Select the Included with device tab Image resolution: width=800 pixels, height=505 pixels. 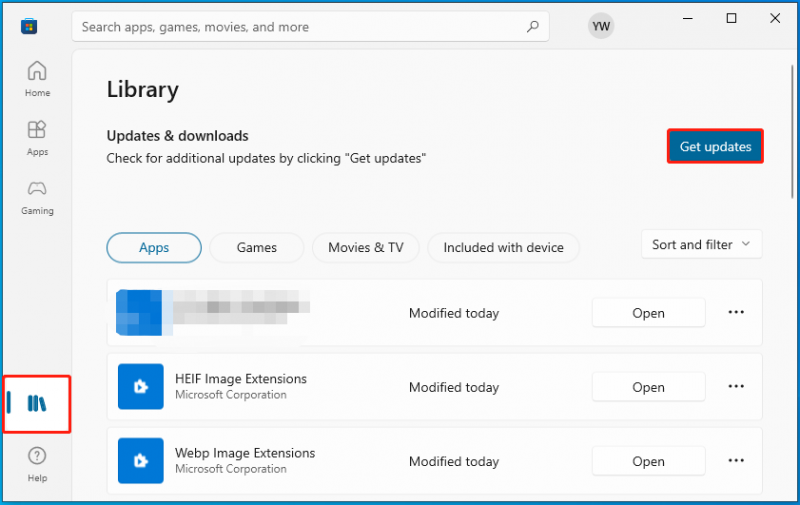(x=504, y=247)
